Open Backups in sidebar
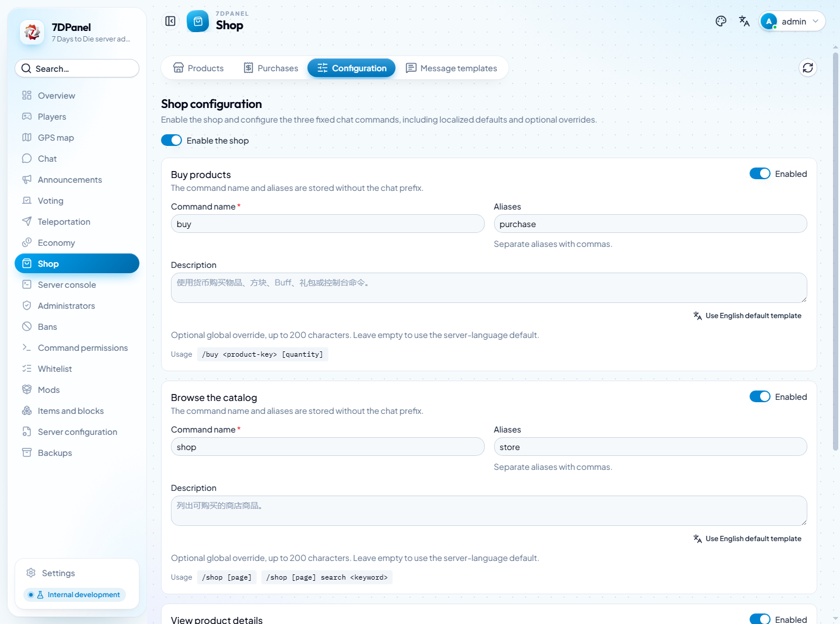840x624 pixels. [77, 453]
